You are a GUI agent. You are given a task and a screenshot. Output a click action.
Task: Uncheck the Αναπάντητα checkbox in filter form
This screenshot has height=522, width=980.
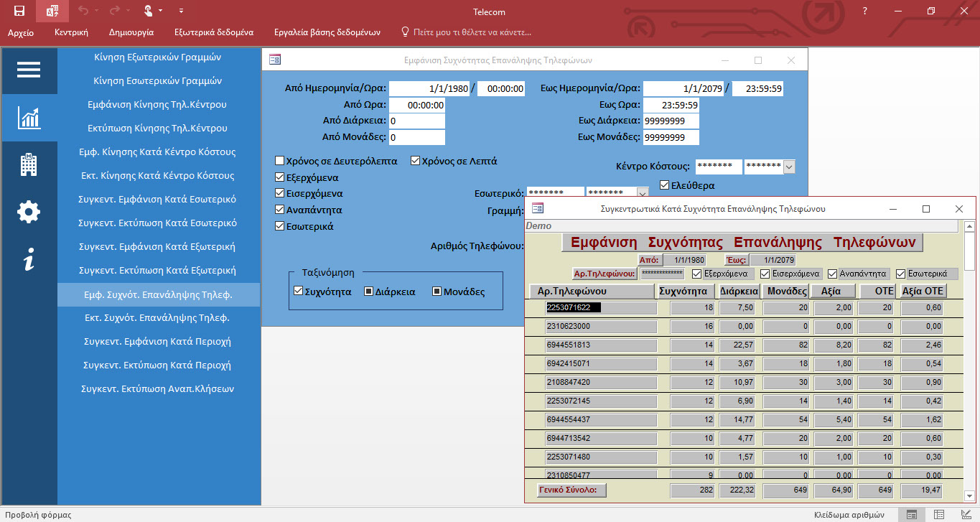[280, 210]
